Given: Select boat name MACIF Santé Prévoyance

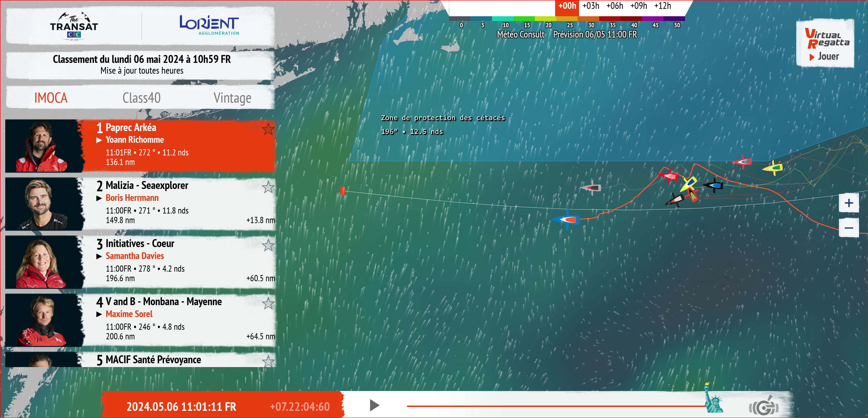Looking at the screenshot, I should click(153, 360).
